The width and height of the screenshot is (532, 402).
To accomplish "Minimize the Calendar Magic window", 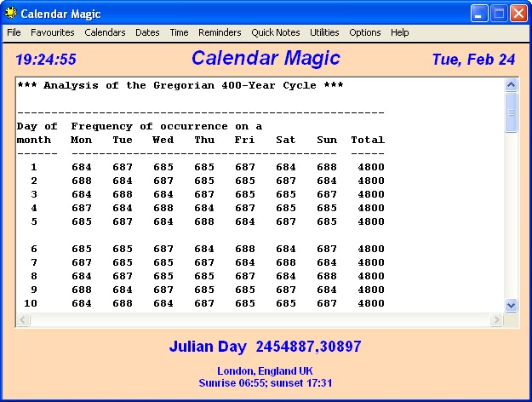I will pos(479,14).
